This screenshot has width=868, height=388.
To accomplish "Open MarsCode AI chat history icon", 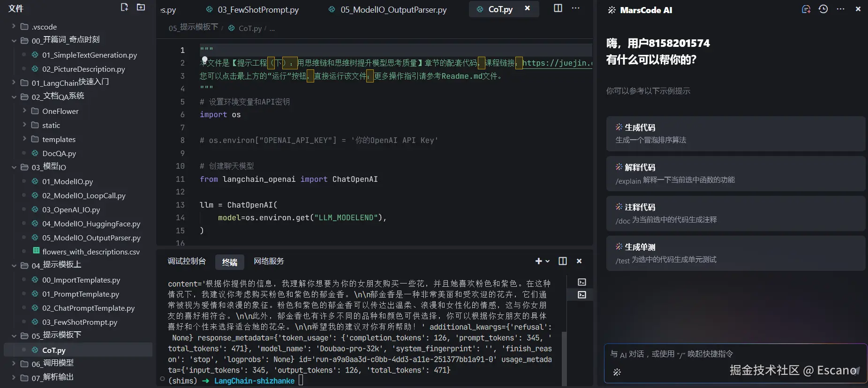I will pos(823,9).
